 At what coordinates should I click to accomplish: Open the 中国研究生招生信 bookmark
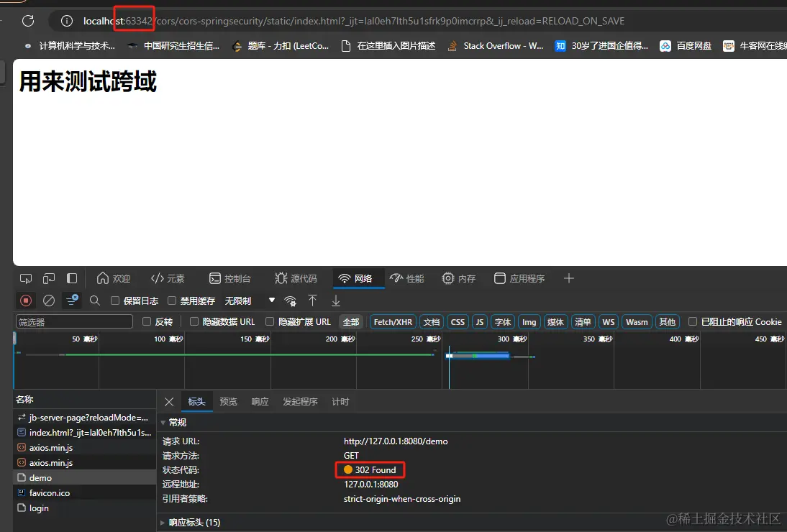click(173, 45)
